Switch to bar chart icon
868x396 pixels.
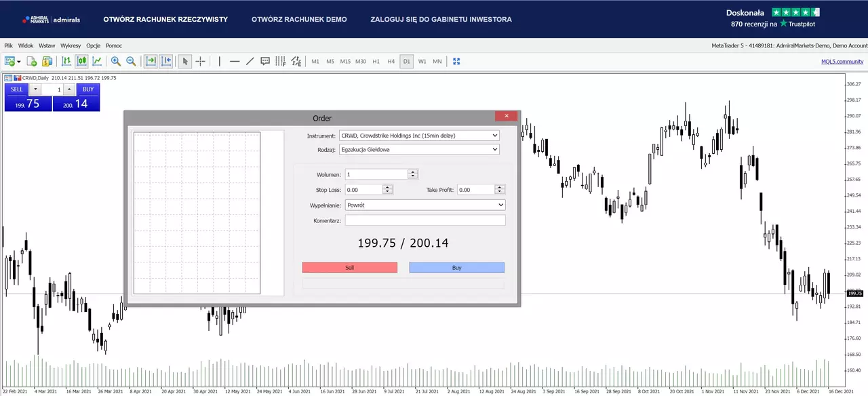click(66, 61)
